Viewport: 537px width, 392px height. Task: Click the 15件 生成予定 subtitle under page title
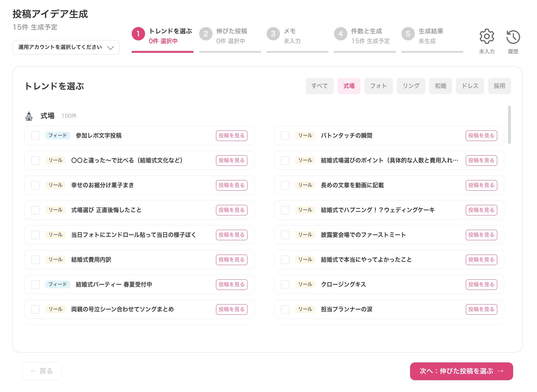(x=35, y=27)
